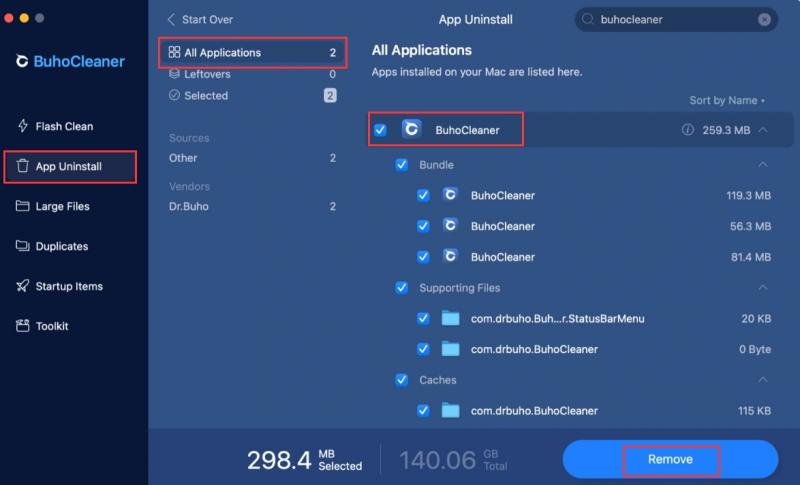Click the Flash Clean lightning icon
Screen dimensions: 800x485
tap(22, 126)
